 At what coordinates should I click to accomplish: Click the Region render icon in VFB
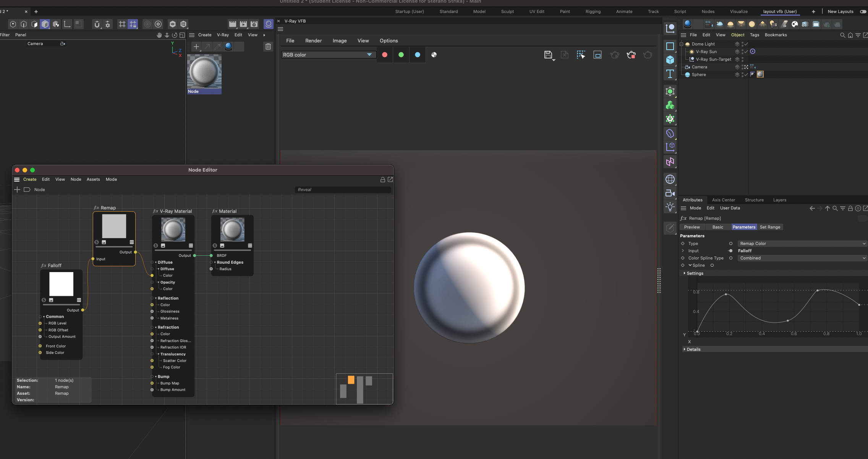pyautogui.click(x=598, y=55)
